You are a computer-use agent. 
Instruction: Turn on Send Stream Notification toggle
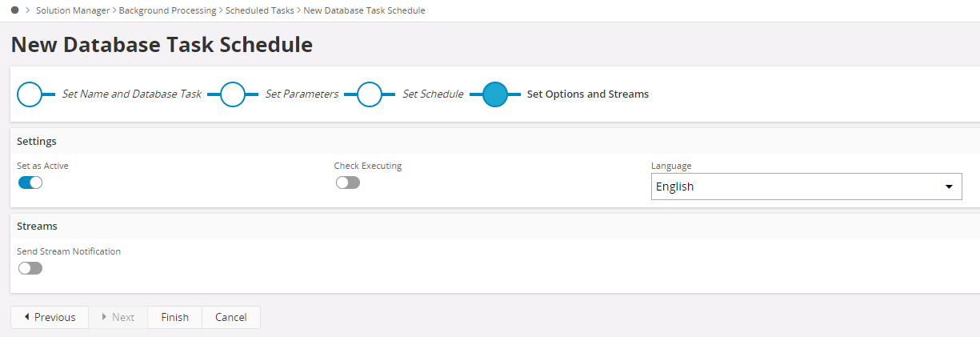[30, 268]
